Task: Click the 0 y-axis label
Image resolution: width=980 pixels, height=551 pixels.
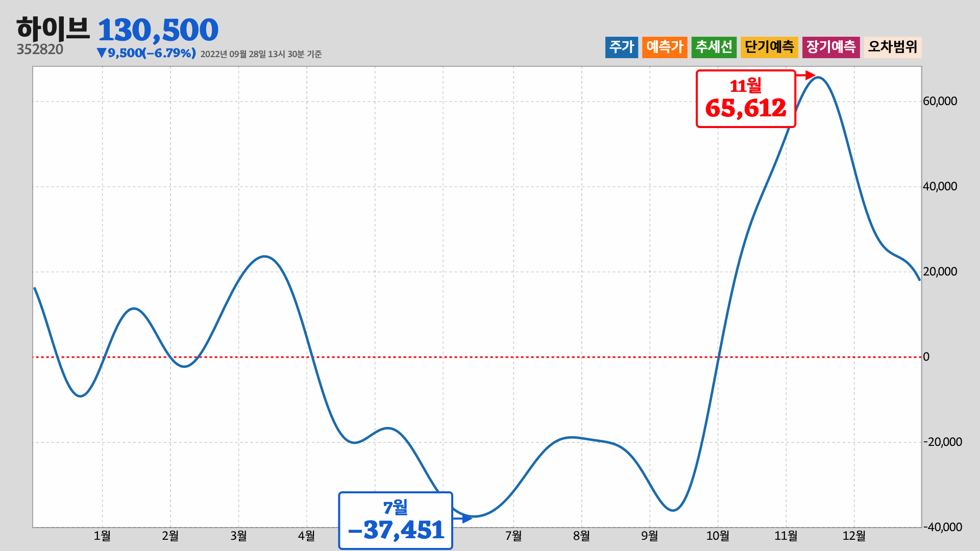Action: 926,357
